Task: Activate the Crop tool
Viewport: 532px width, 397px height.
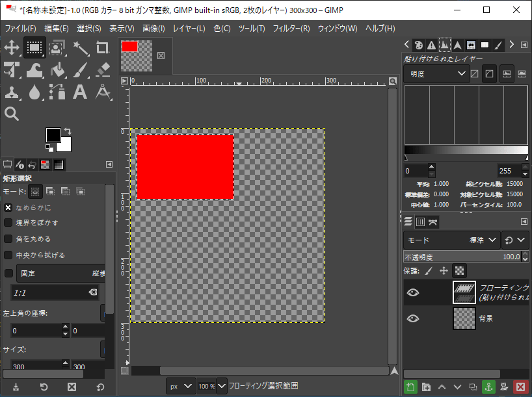Action: pyautogui.click(x=101, y=47)
